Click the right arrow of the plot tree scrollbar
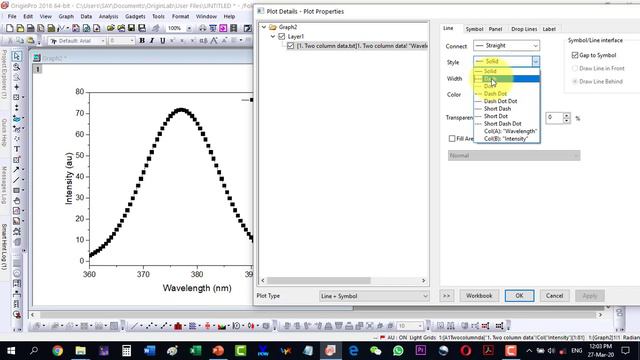Screen dimensions: 640x360 [x=423, y=280]
